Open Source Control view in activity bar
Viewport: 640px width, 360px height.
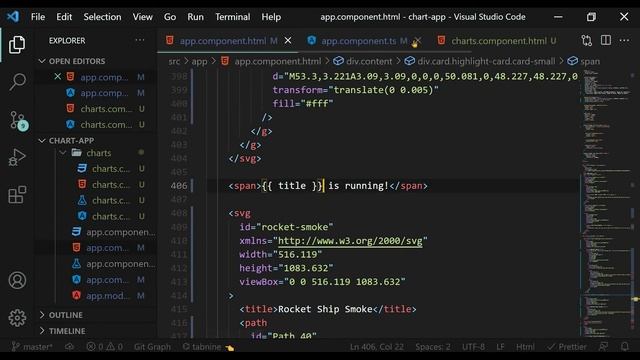coord(18,121)
